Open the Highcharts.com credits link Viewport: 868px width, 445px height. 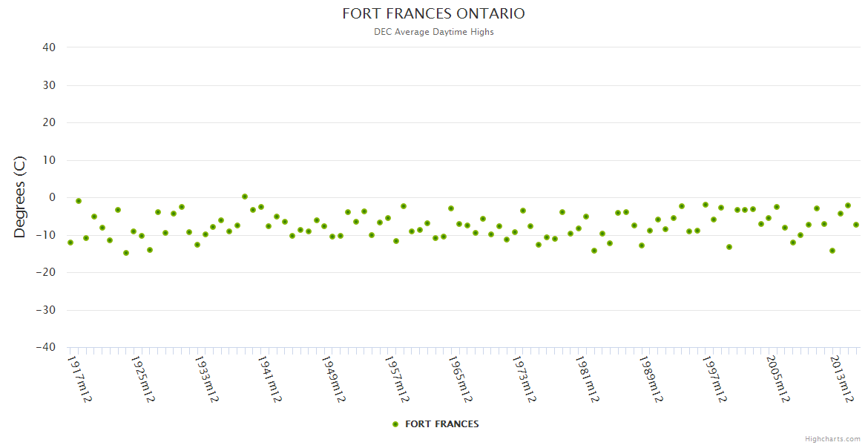tap(832, 438)
